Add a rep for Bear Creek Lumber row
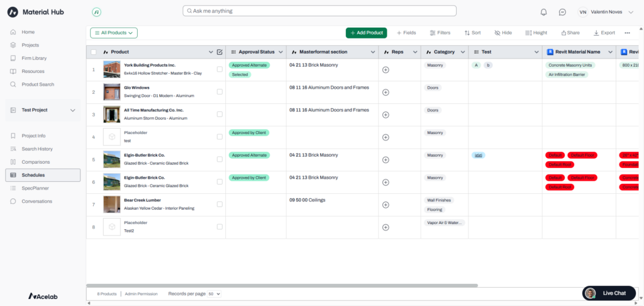Image resolution: width=644 pixels, height=306 pixels. click(x=386, y=205)
